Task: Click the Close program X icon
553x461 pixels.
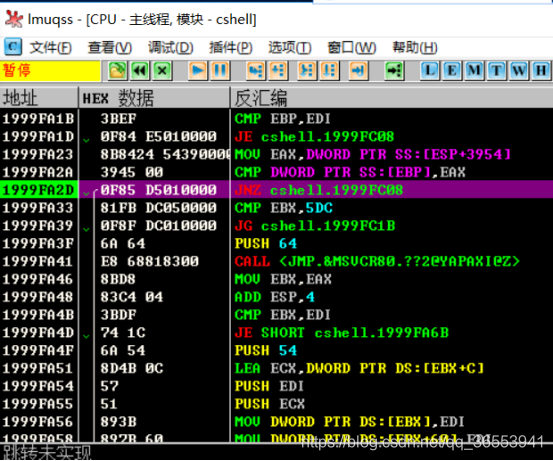Action: tap(162, 71)
